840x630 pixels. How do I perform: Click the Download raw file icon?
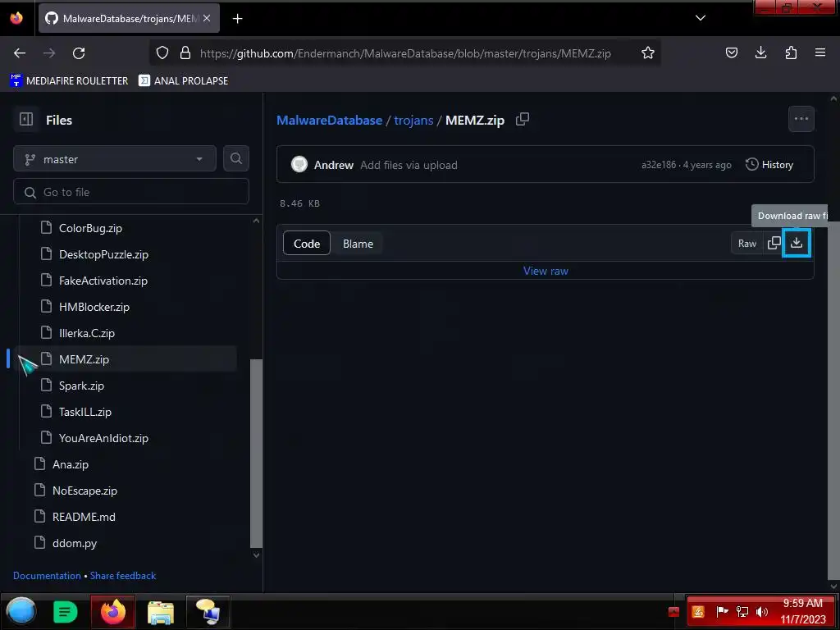[796, 243]
